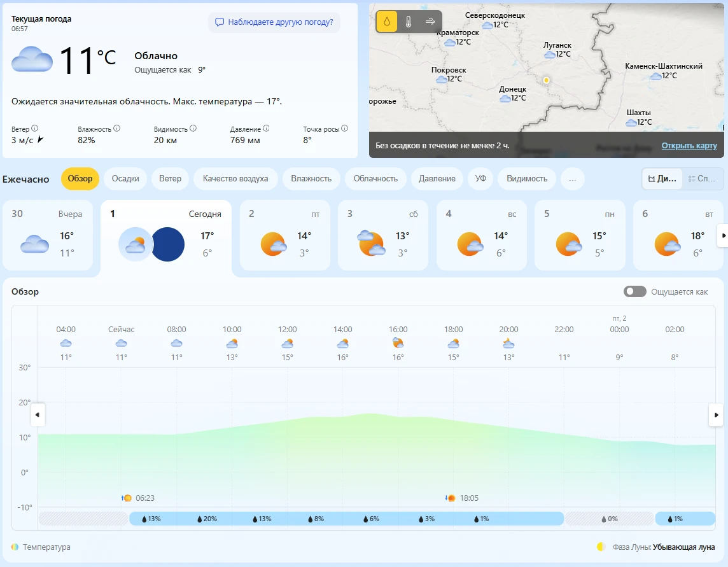Viewport: 728px width, 567px height.
Task: Click the 16:00 hourly weather icon
Action: (x=398, y=343)
